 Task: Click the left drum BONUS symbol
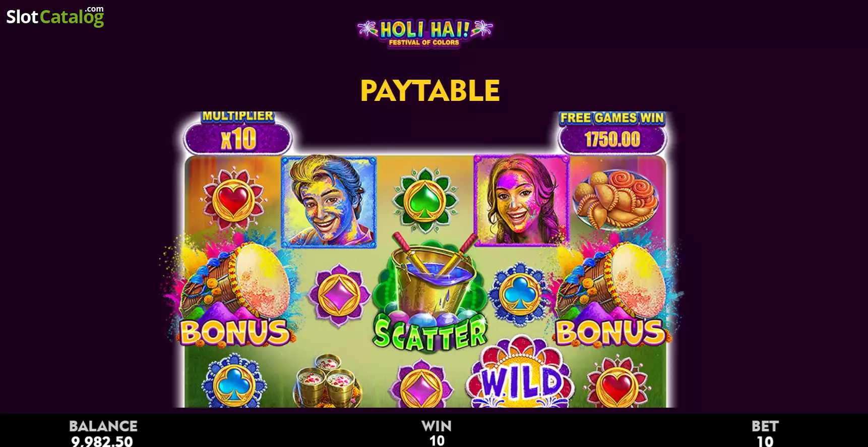234,294
